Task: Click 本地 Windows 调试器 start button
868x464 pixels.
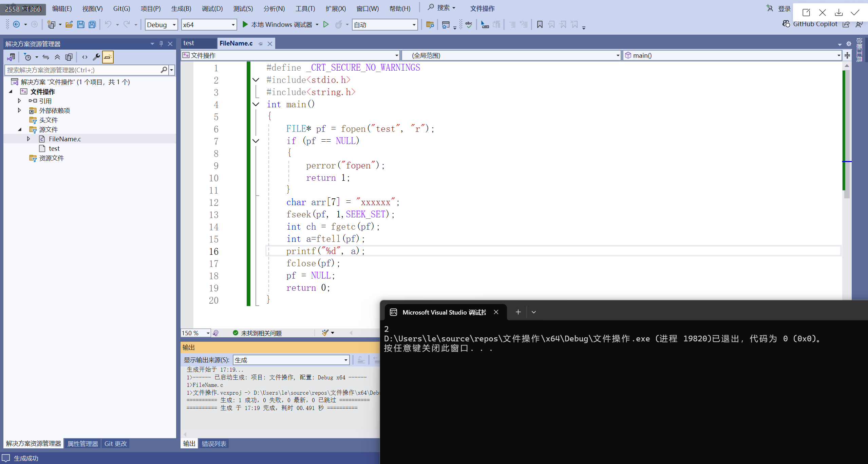Action: pos(277,24)
